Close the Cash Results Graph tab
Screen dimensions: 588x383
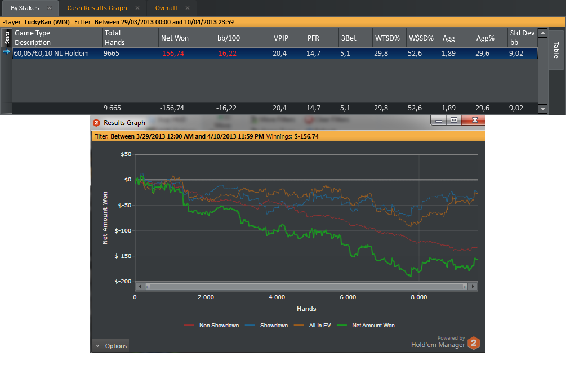pyautogui.click(x=137, y=8)
